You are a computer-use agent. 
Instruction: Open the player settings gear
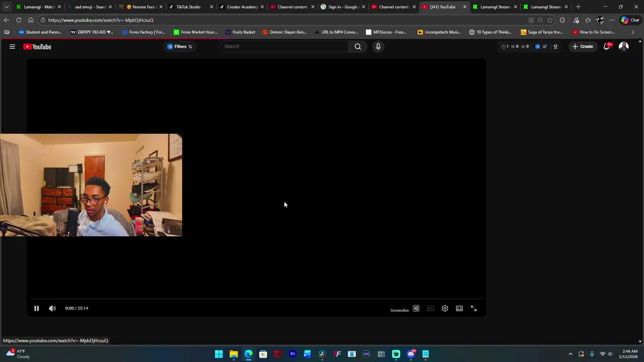(445, 308)
